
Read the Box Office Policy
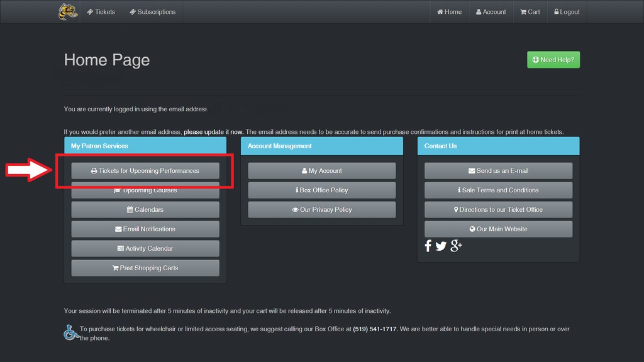pos(321,190)
